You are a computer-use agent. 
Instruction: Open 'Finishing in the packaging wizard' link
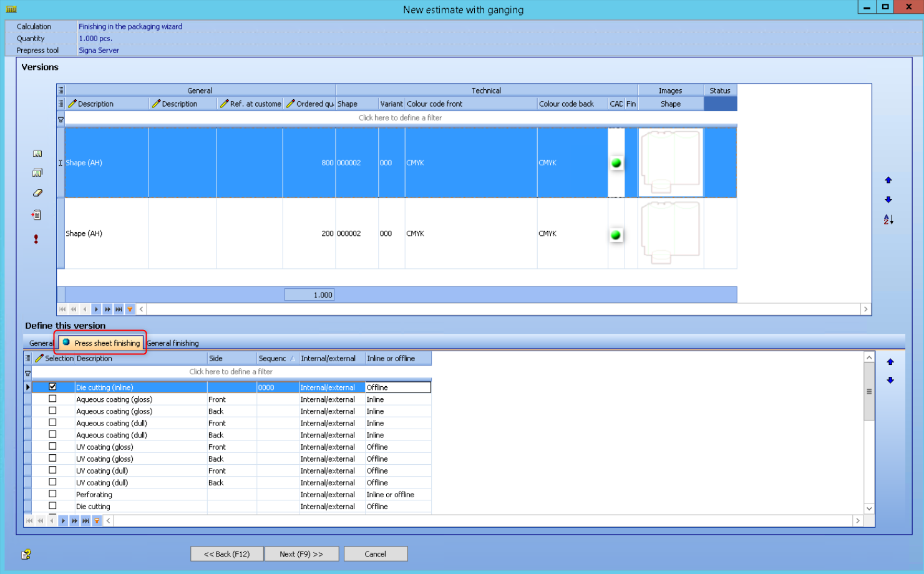pos(130,27)
